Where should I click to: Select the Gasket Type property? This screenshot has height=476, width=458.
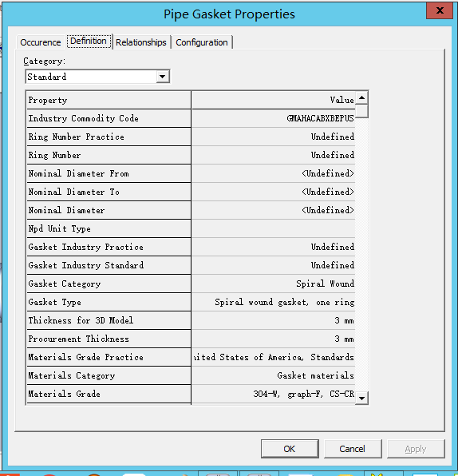pos(109,302)
